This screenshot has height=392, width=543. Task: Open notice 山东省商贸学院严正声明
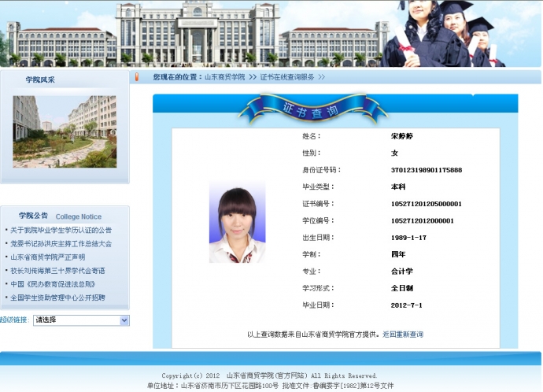coord(47,257)
